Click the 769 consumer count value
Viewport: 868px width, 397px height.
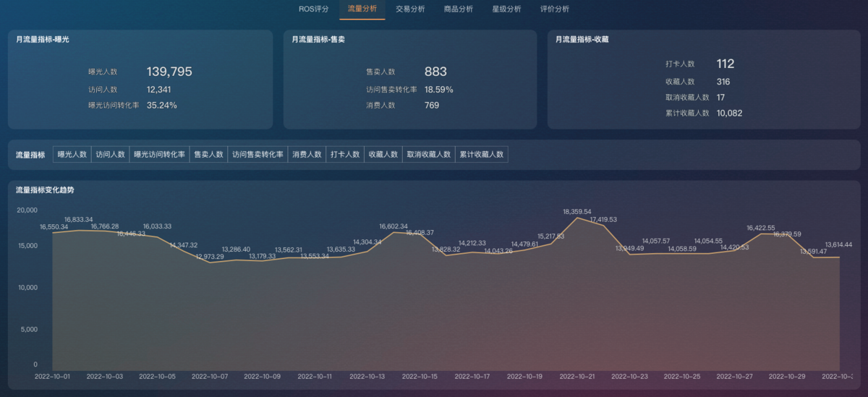pyautogui.click(x=432, y=105)
